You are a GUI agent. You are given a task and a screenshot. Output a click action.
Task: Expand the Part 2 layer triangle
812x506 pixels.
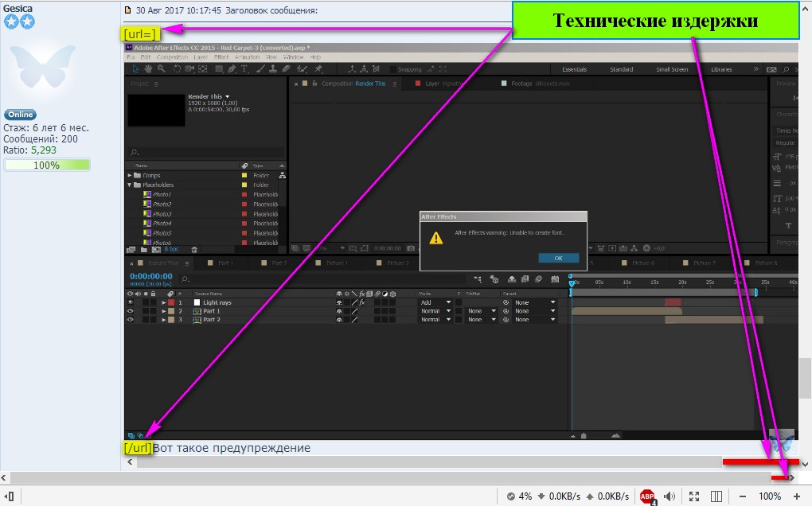164,320
